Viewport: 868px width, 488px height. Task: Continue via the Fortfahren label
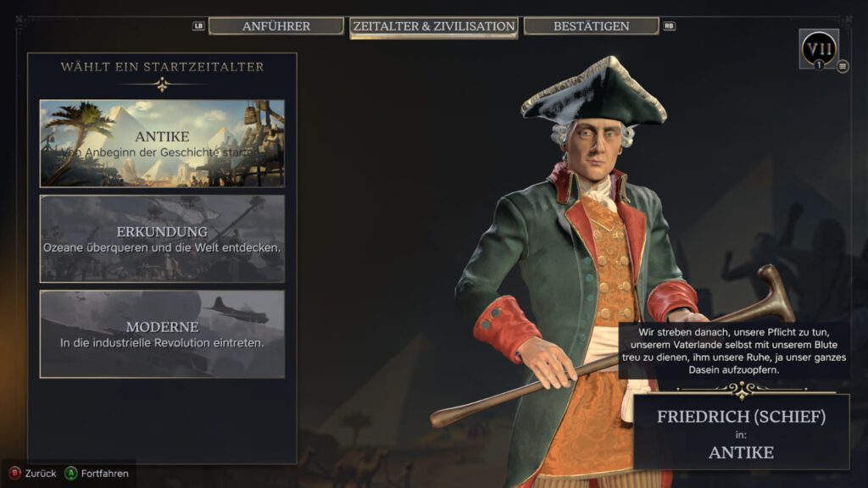[104, 474]
